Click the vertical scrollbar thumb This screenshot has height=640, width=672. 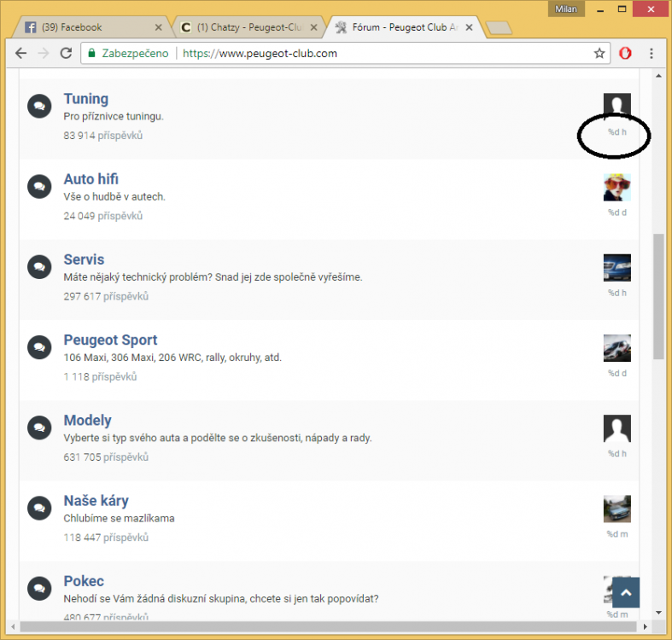[x=658, y=296]
